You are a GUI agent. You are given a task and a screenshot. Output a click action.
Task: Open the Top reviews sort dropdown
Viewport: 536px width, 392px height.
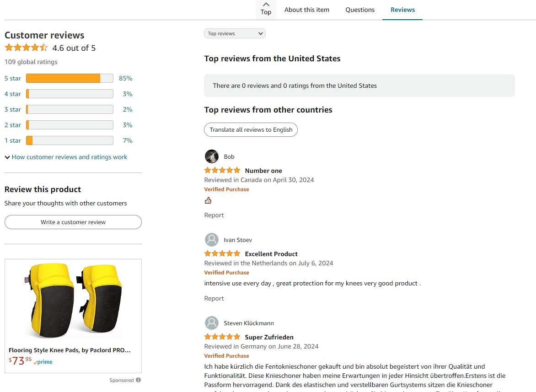[x=235, y=33]
